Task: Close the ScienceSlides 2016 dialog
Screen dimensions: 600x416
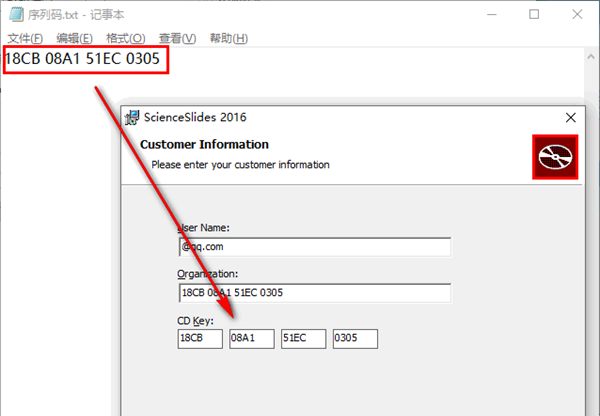Action: click(571, 117)
